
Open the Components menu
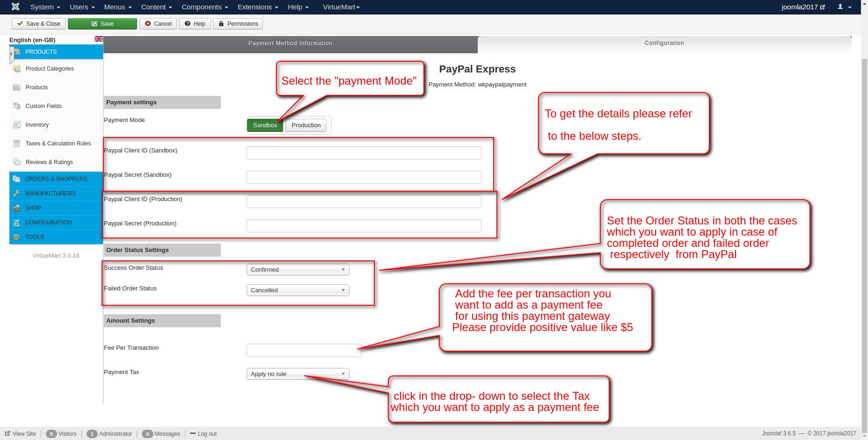click(205, 7)
